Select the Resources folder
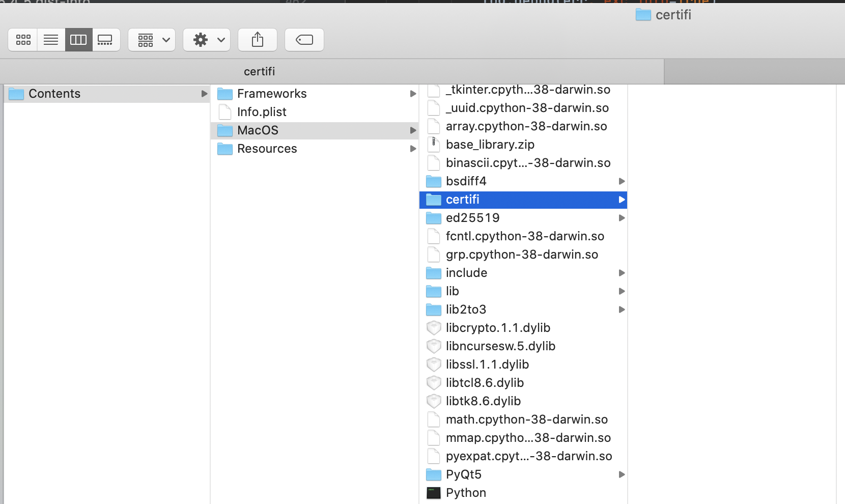This screenshot has height=504, width=845. (x=267, y=149)
